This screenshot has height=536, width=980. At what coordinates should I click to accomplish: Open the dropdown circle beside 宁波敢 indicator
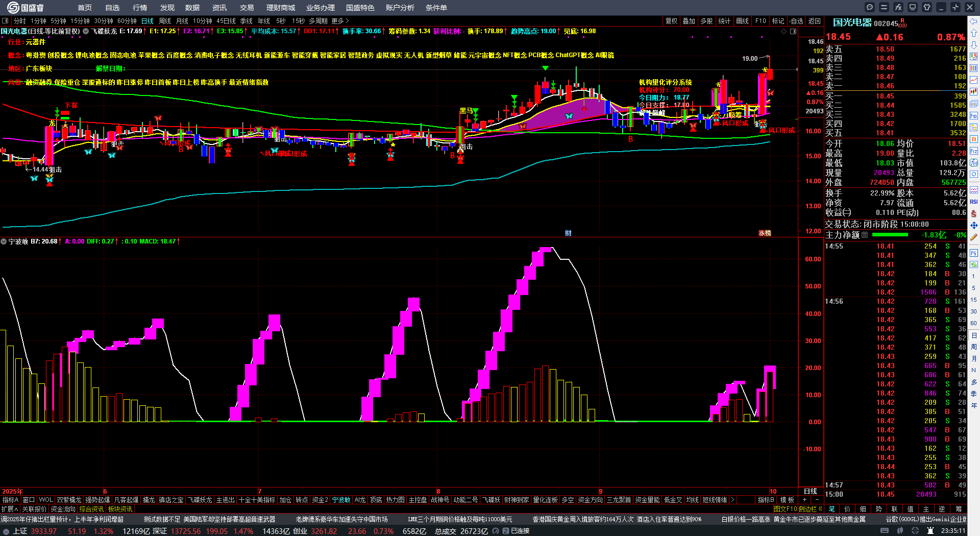point(4,241)
